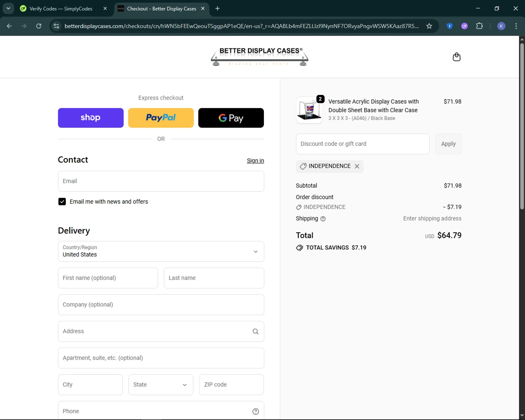The height and width of the screenshot is (420, 525).
Task: Click the Better Display Cases logo
Action: 259,57
